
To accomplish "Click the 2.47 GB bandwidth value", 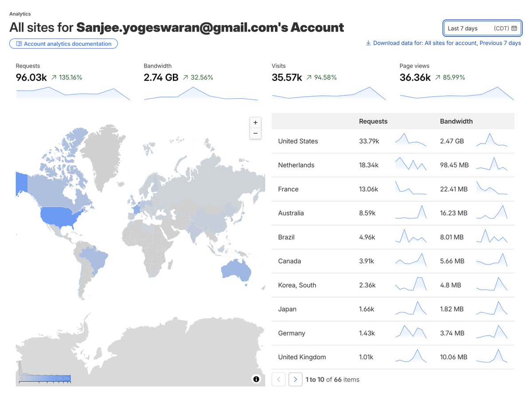I will click(x=452, y=141).
